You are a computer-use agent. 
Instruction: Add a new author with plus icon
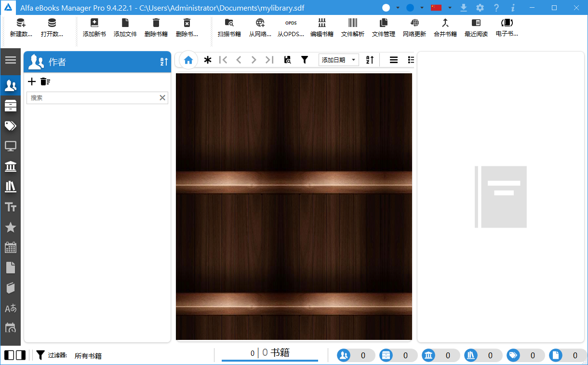(x=32, y=81)
